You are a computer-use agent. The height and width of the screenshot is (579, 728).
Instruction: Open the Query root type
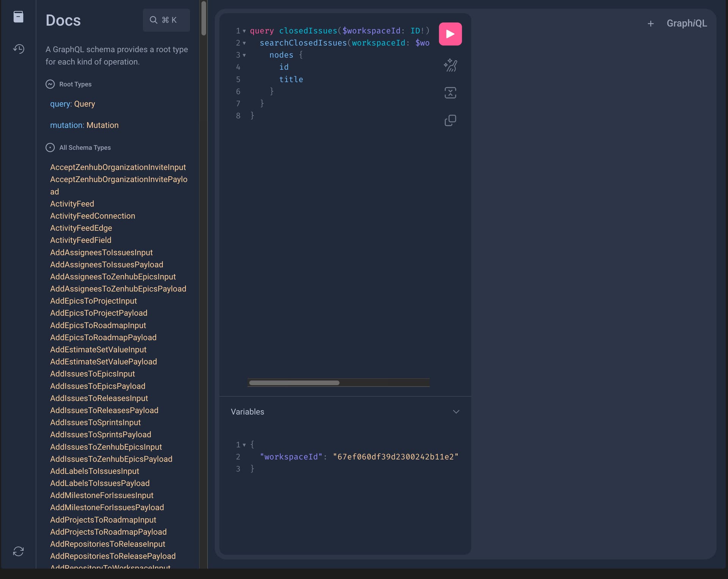(85, 104)
